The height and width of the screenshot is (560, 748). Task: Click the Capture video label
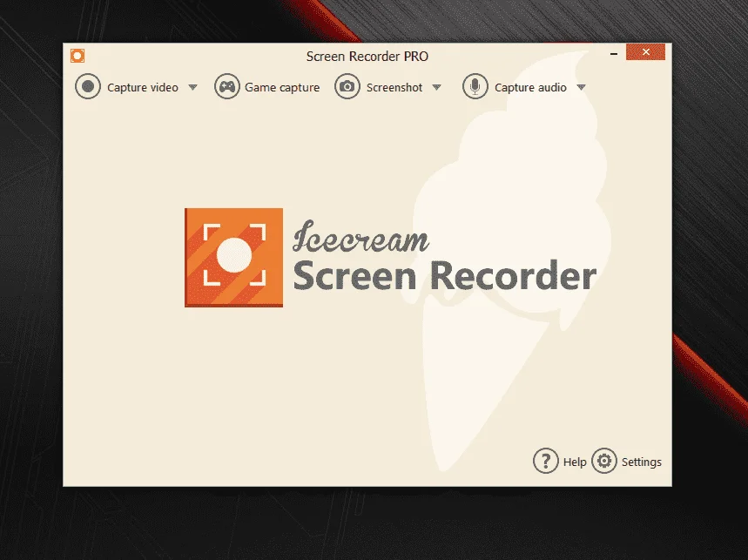[x=143, y=87]
